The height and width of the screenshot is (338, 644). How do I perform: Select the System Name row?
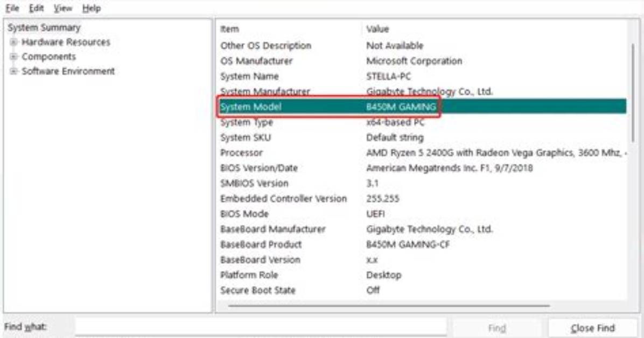[x=423, y=76]
